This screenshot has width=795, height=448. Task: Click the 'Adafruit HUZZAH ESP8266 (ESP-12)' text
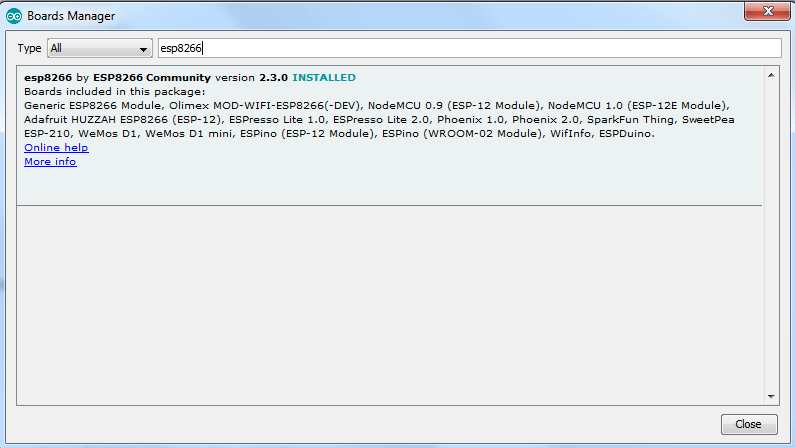[122, 120]
